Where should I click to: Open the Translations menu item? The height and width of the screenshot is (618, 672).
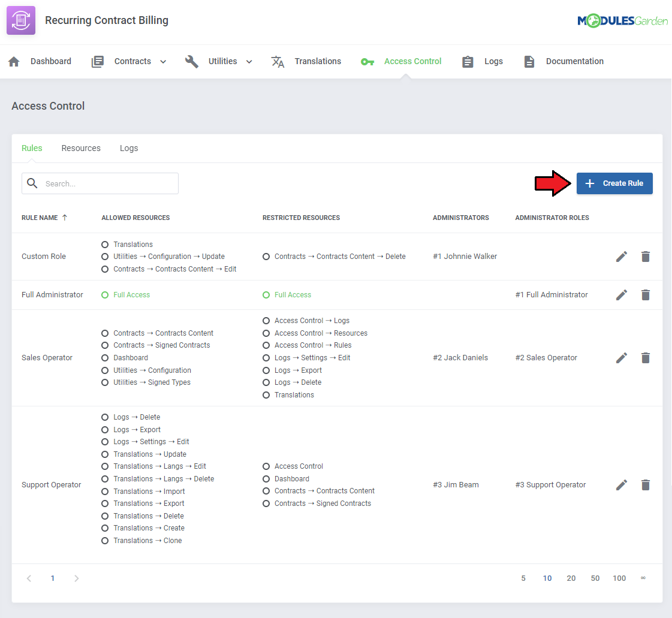point(318,61)
